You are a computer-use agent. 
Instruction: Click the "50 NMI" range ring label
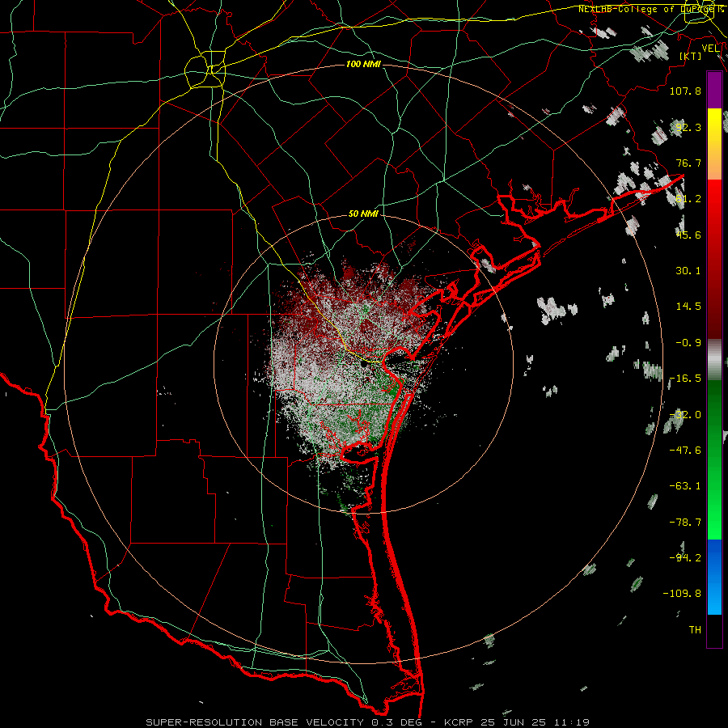(363, 214)
